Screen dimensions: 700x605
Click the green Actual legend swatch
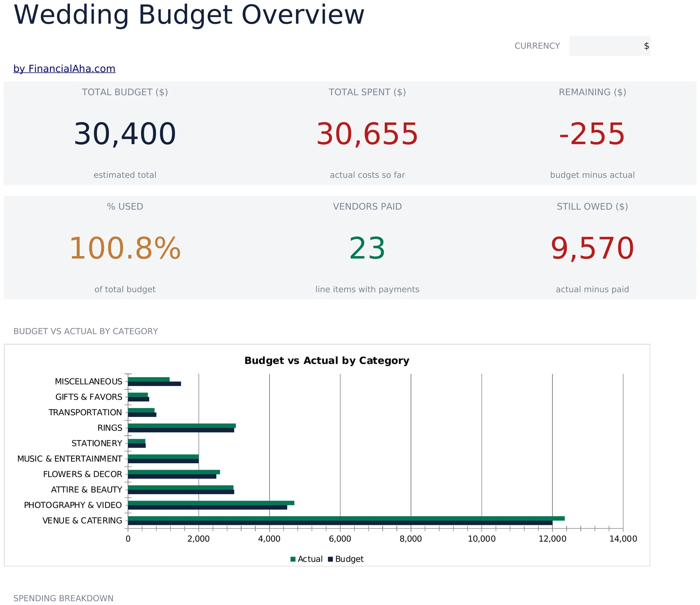coord(293,559)
